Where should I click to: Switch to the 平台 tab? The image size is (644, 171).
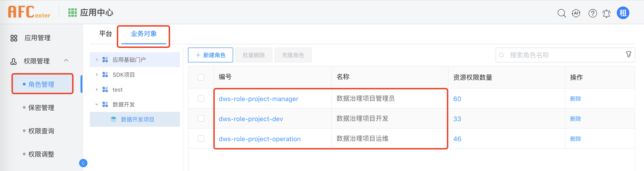click(x=105, y=34)
